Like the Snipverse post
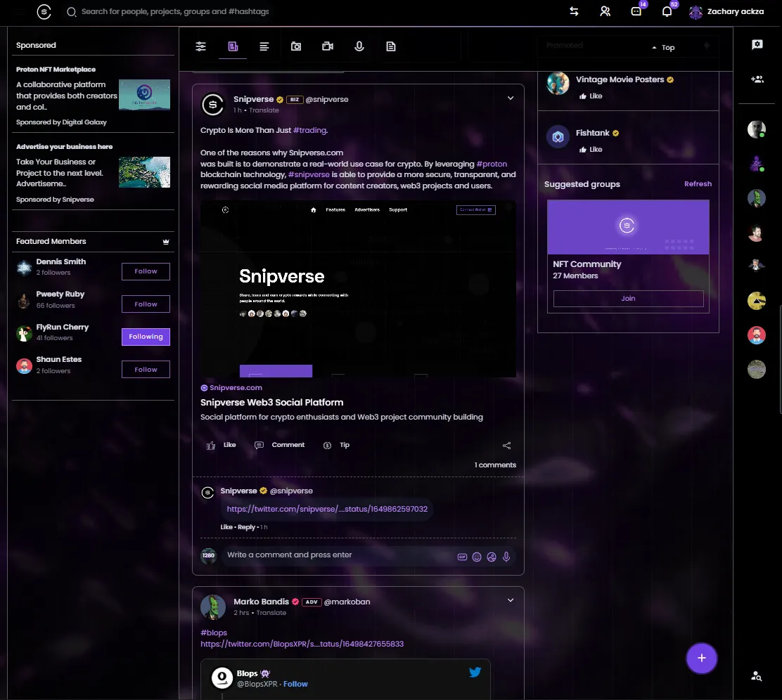The image size is (782, 700). click(x=222, y=445)
